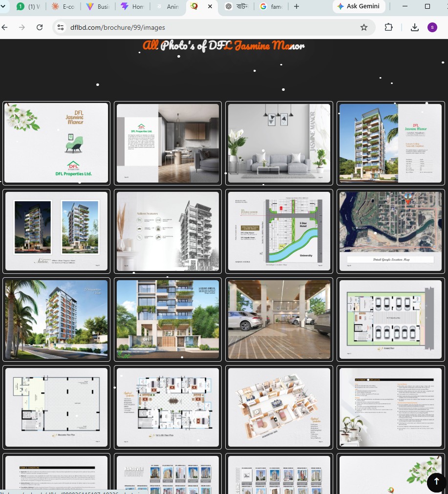Switch to the WhatsApp (1) tab
Image resolution: width=448 pixels, height=494 pixels.
click(x=28, y=6)
